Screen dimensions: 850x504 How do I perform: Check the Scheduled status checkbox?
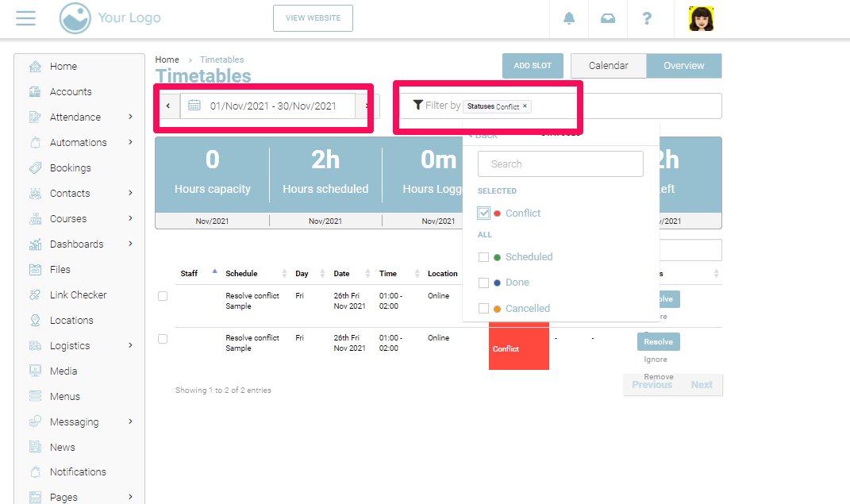click(484, 257)
